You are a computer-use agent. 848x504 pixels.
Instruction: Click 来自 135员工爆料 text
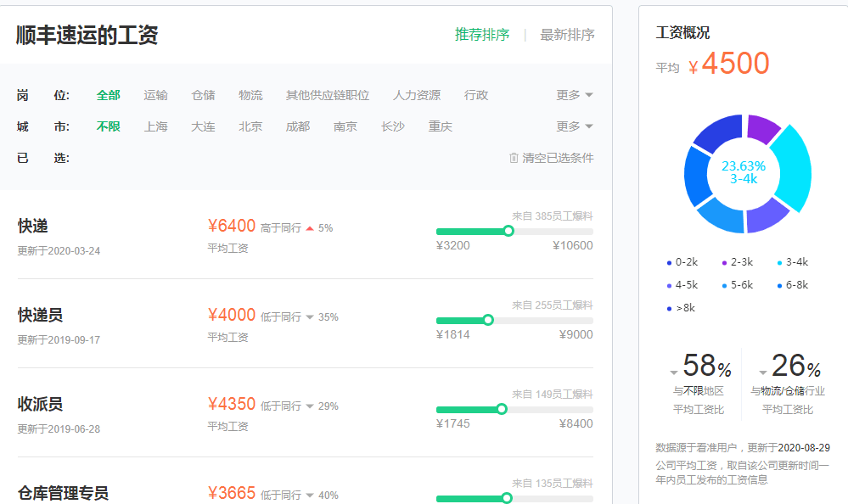tap(552, 484)
